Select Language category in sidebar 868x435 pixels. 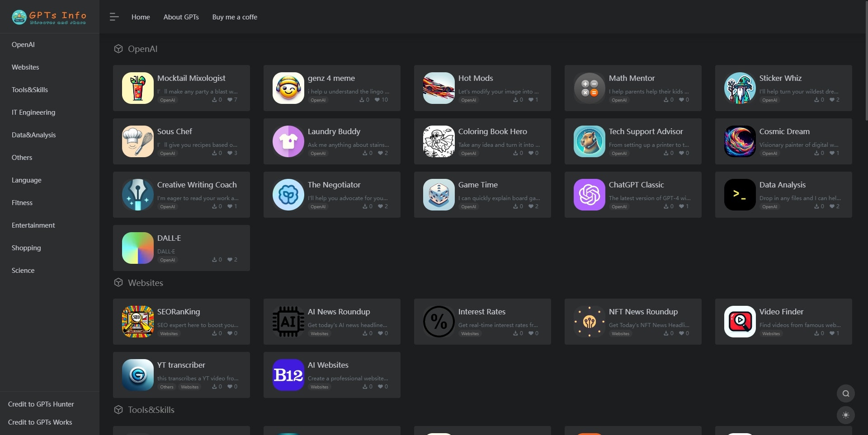27,180
